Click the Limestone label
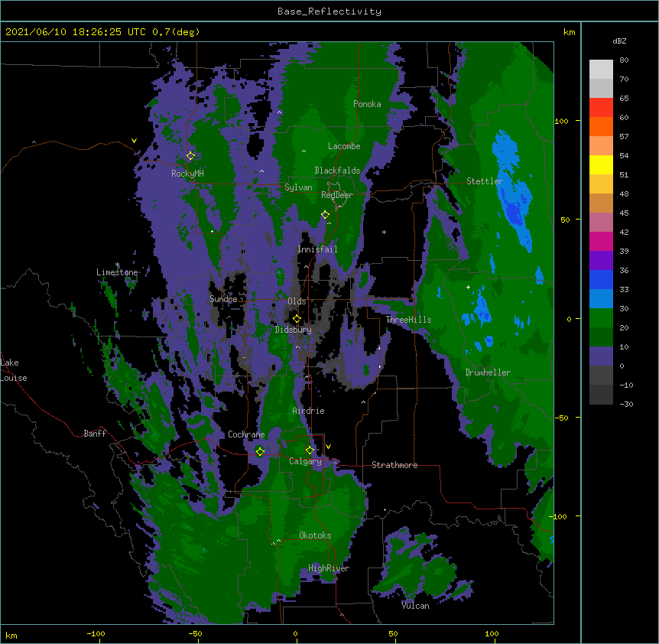659x644 pixels. [x=117, y=272]
